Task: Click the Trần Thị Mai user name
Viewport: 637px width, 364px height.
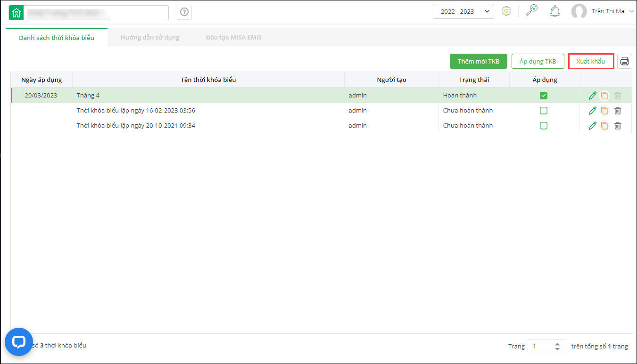Action: pyautogui.click(x=609, y=11)
